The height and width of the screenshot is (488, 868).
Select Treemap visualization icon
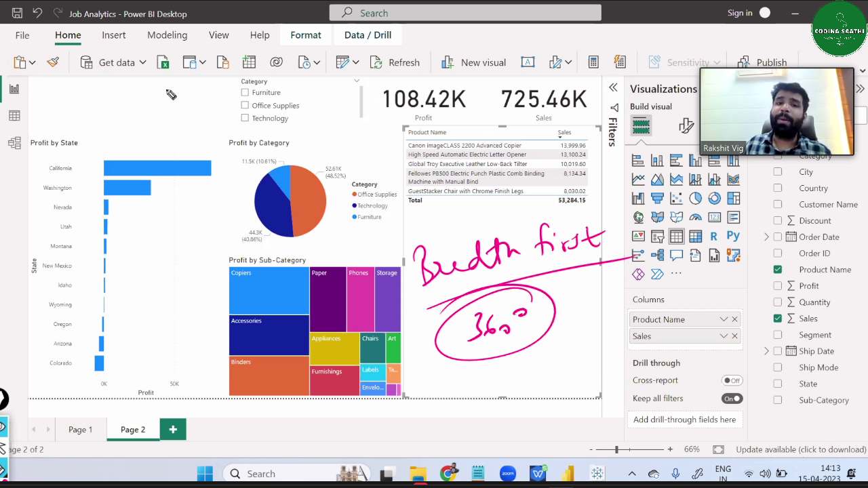pos(733,199)
